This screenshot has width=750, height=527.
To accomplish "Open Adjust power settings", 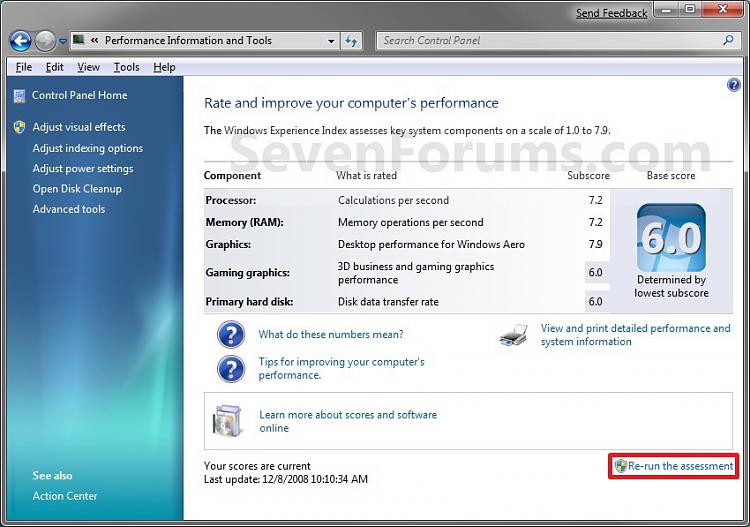I will tap(83, 169).
